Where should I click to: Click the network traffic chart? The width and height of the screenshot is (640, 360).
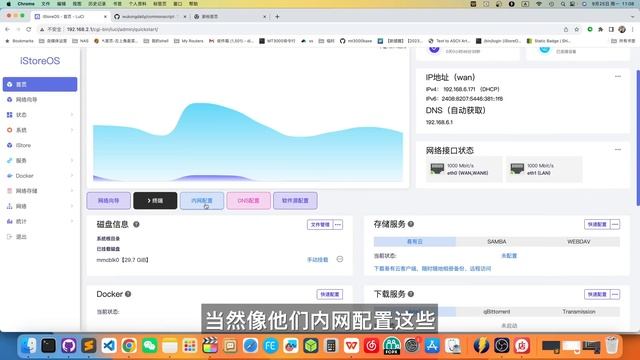tap(248, 141)
